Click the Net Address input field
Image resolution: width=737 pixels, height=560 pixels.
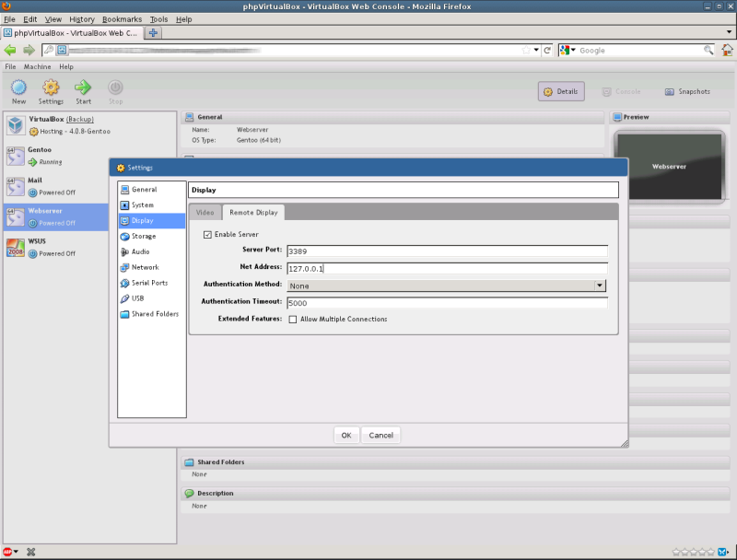pos(447,268)
